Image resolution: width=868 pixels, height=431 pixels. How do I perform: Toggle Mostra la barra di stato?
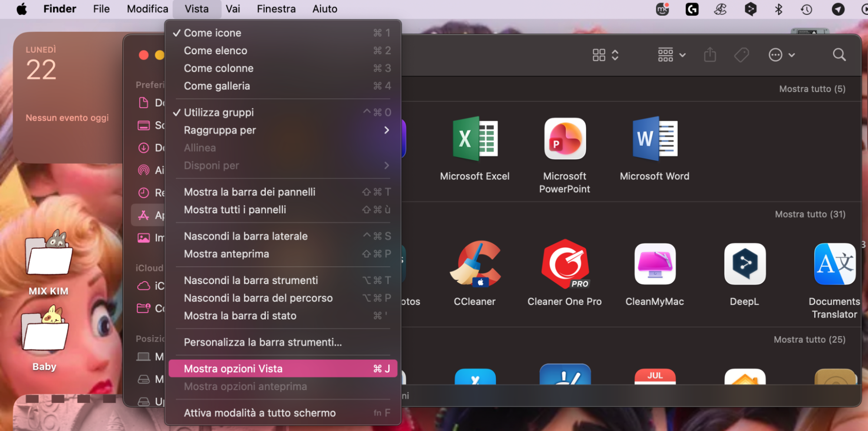pyautogui.click(x=283, y=315)
